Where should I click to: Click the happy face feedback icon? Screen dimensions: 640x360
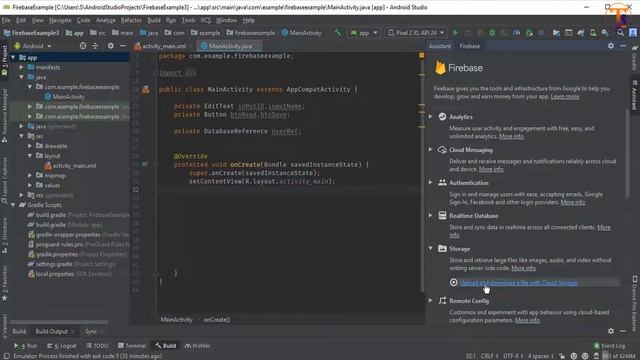click(x=574, y=356)
